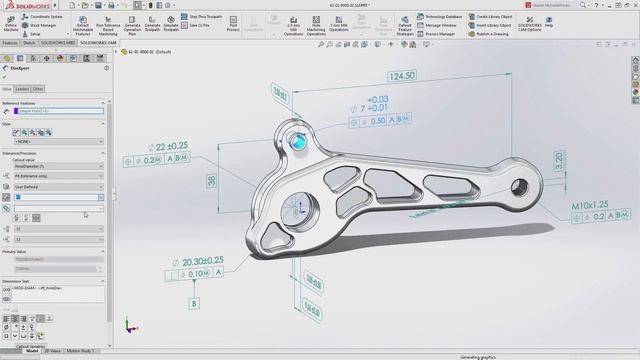The height and width of the screenshot is (360, 640).
Task: Select the Value tab in DimXpert panel
Action: pyautogui.click(x=7, y=89)
